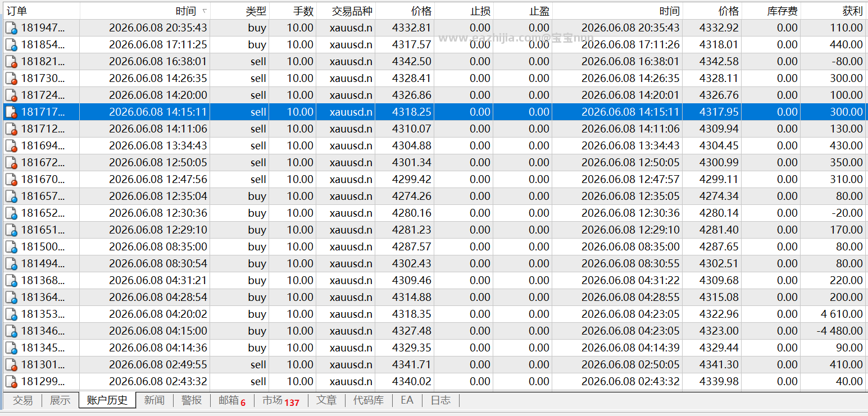Sort by the 订单 column header
Viewport: 868px width, 416px height.
40,11
